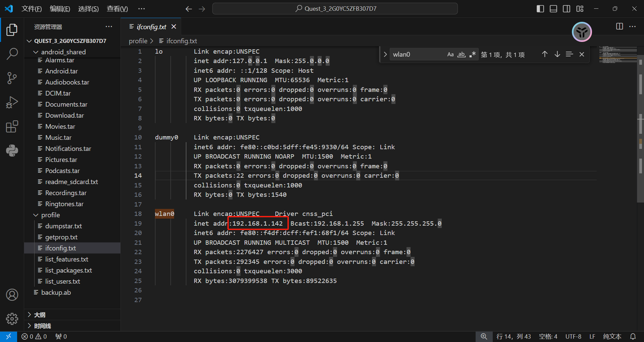Change the UTF-8 encoding status item
The image size is (644, 342).
573,336
